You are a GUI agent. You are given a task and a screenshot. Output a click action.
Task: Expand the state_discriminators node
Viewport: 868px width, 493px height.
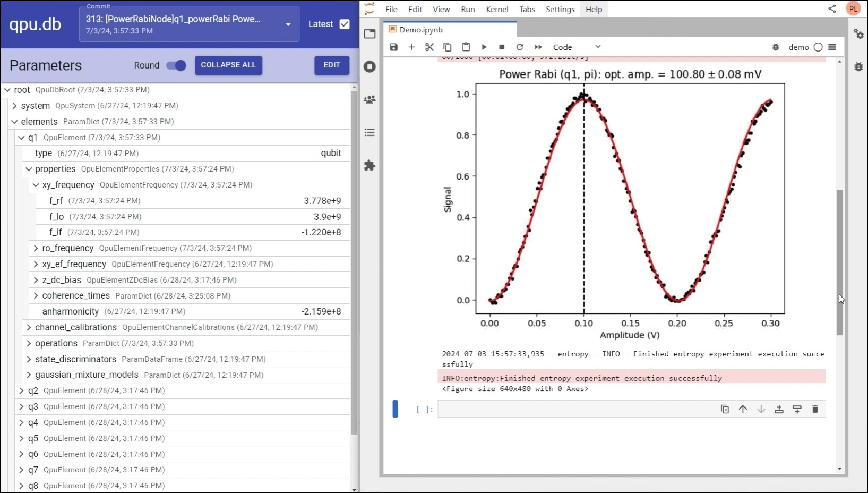(x=29, y=359)
